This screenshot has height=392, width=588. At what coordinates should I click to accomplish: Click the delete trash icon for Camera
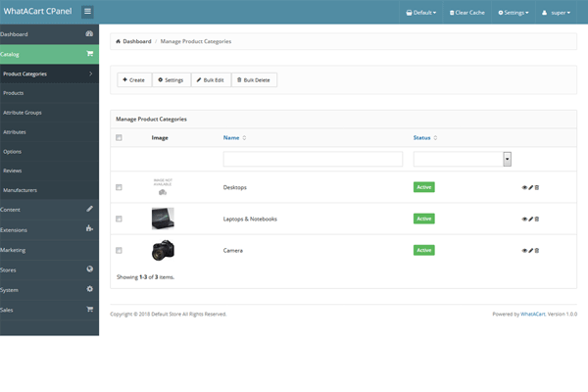click(537, 251)
